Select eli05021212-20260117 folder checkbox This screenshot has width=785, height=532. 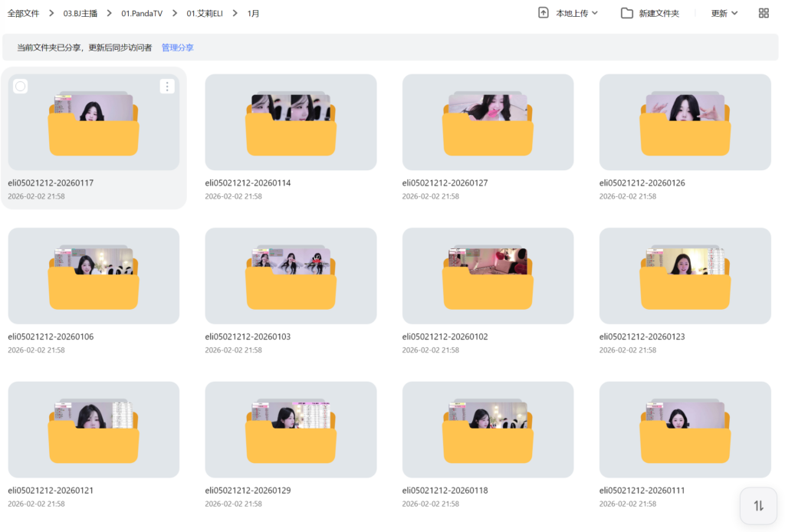click(x=21, y=87)
